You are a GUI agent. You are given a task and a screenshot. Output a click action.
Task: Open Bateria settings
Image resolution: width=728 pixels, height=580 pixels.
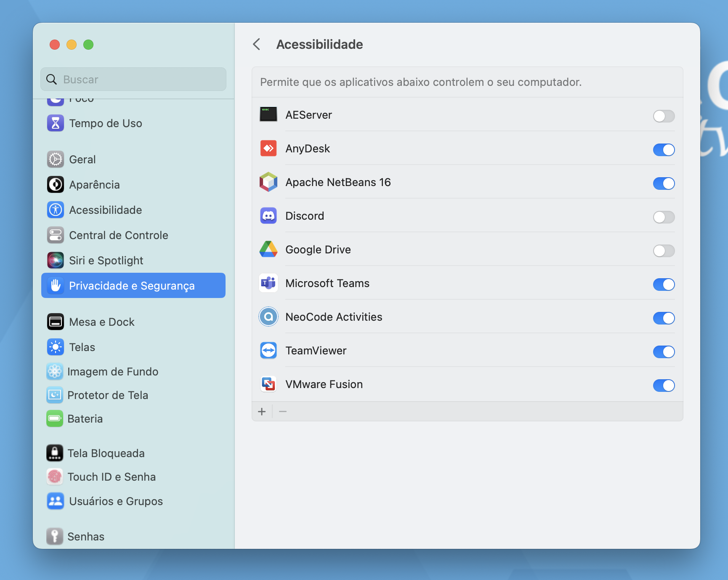[133, 418]
